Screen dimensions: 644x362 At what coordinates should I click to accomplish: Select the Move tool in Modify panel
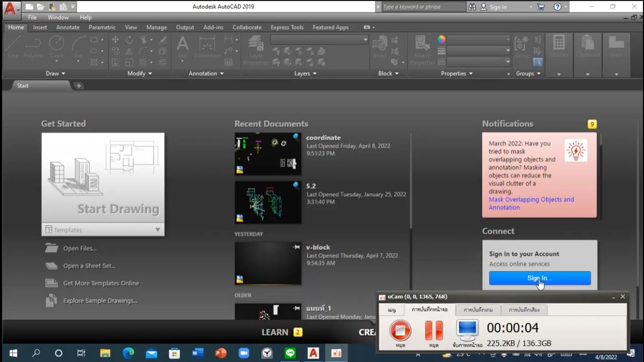116,40
